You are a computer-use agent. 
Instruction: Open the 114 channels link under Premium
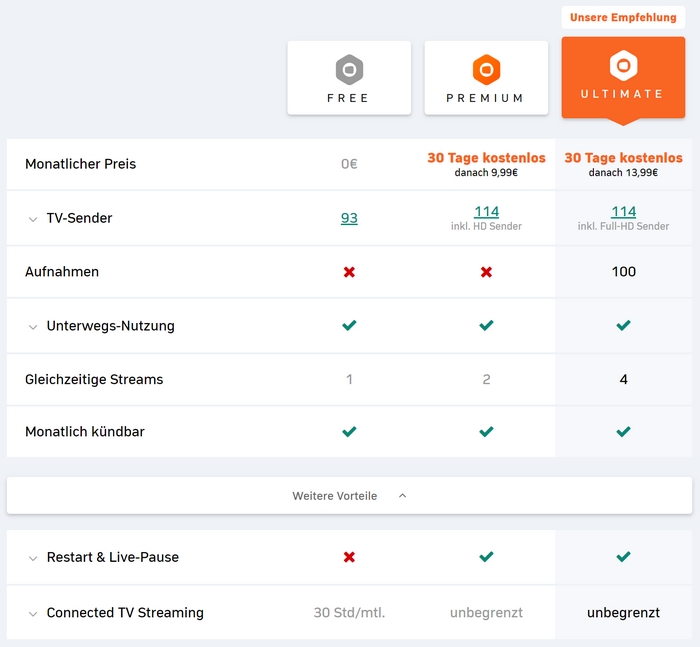click(x=486, y=211)
